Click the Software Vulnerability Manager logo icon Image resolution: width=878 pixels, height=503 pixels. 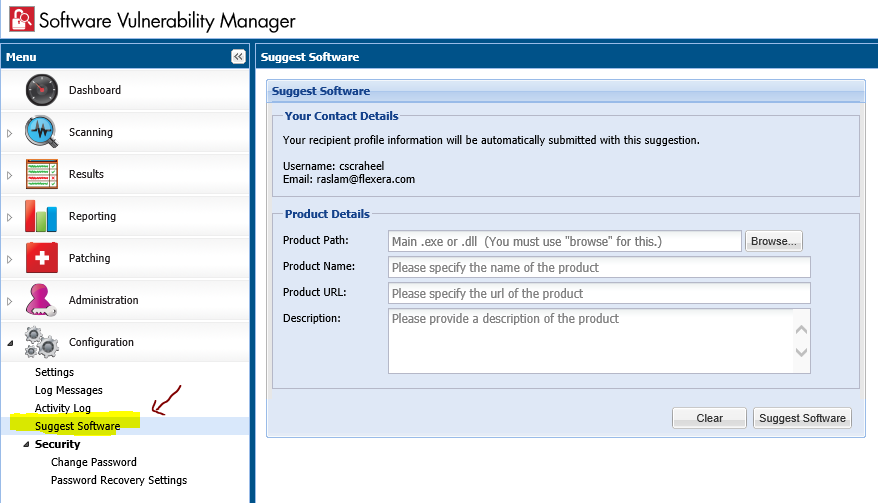point(22,19)
